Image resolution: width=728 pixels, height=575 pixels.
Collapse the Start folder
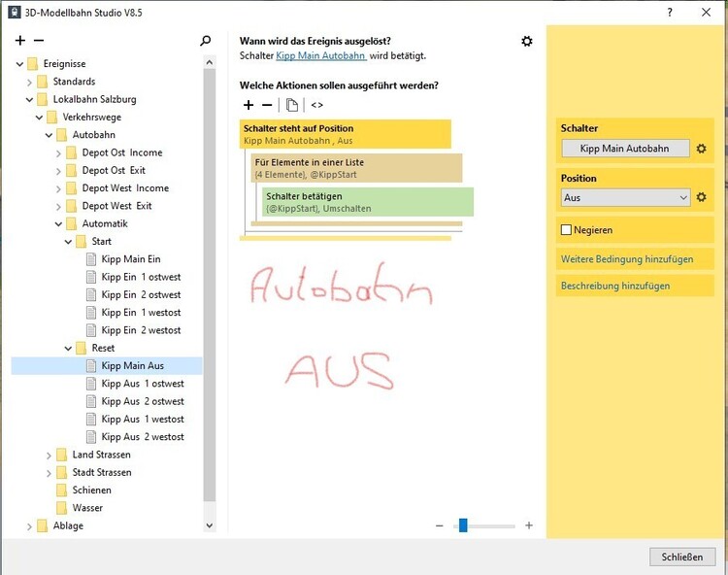click(x=68, y=242)
